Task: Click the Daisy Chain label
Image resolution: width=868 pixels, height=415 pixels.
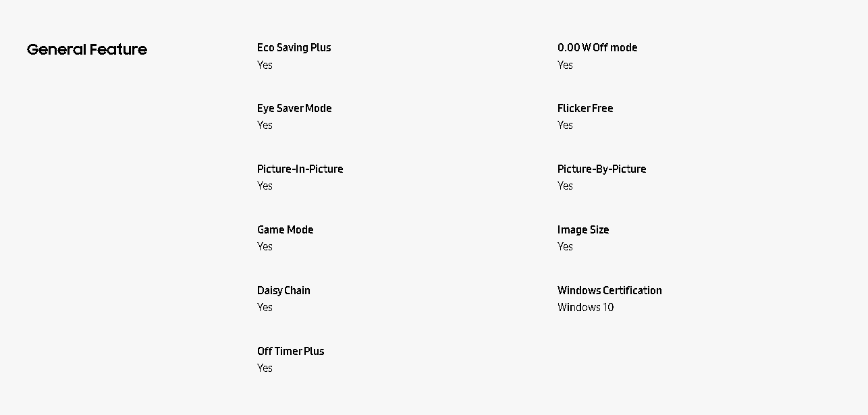Action: pyautogui.click(x=283, y=290)
